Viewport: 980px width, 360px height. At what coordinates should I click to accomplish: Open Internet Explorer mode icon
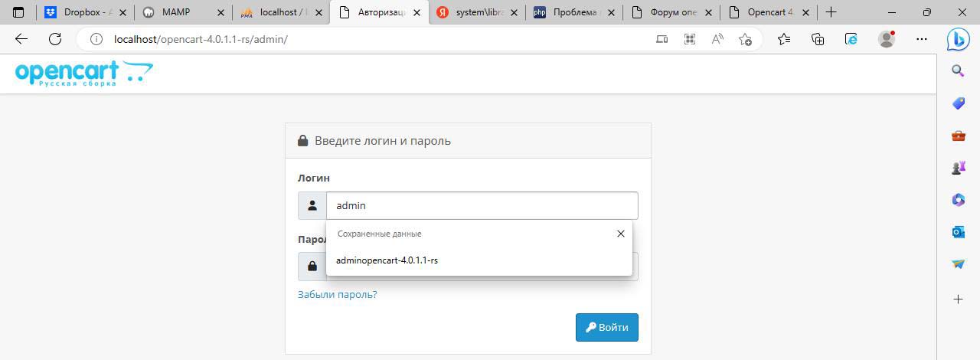tap(851, 40)
